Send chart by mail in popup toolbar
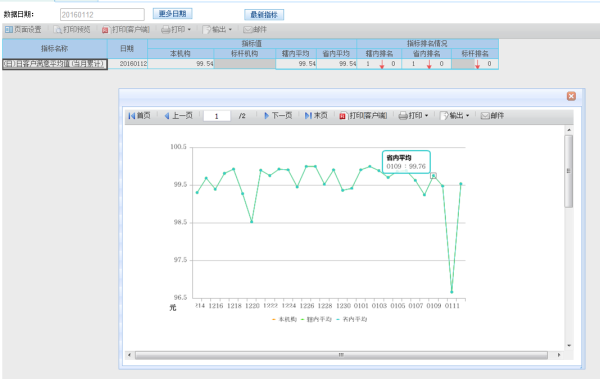Viewport: 600px width, 379px height. click(492, 116)
